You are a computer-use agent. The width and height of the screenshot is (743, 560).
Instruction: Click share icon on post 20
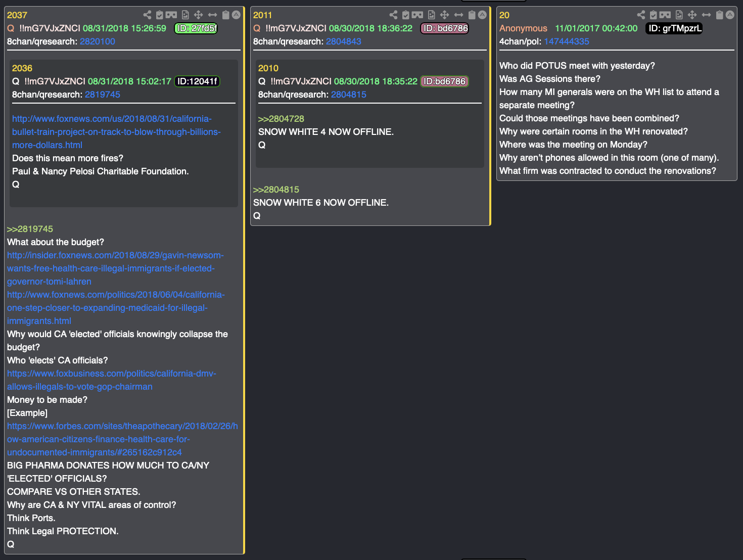[x=641, y=15]
